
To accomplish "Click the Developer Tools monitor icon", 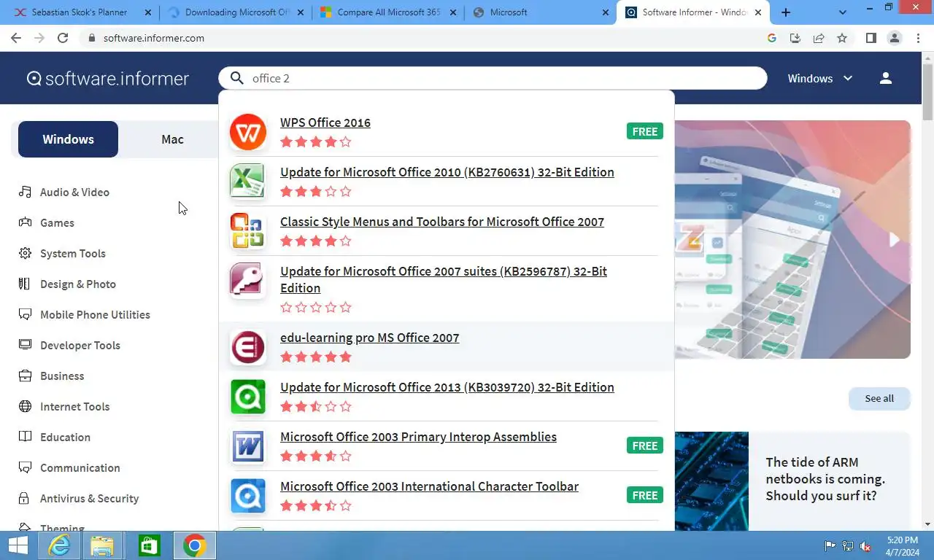I will [26, 345].
